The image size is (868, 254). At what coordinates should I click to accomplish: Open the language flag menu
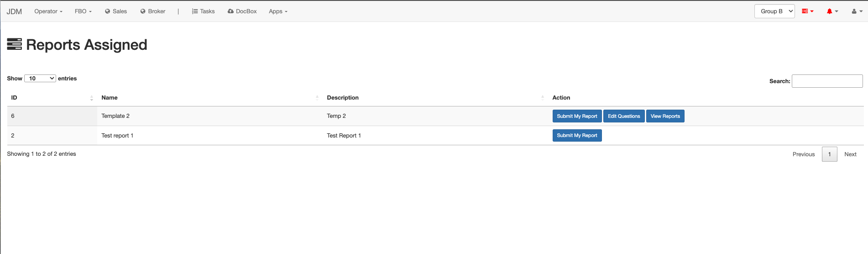(807, 11)
